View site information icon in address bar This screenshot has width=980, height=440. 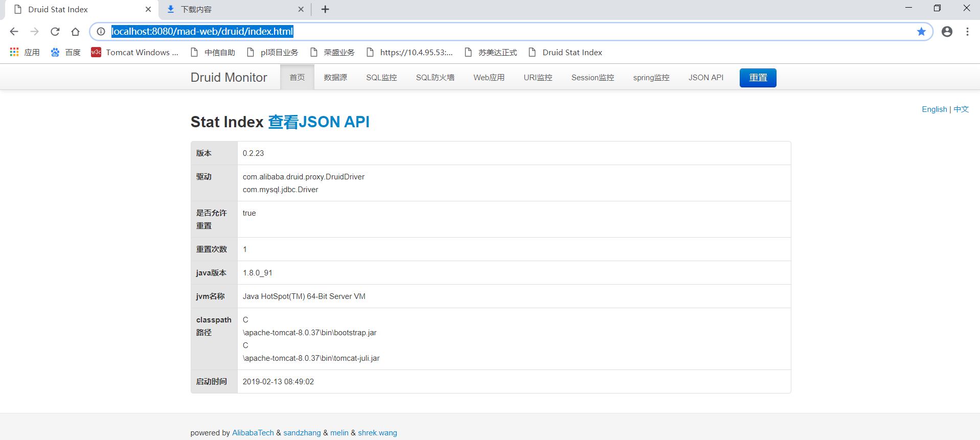coord(101,32)
